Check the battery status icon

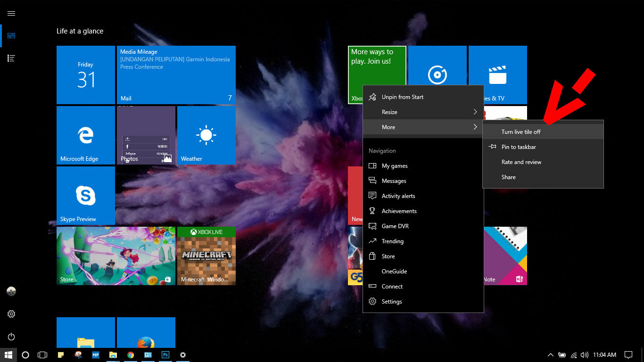pos(562,355)
